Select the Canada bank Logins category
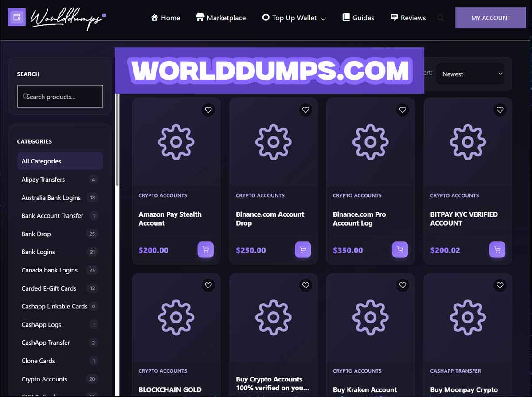The image size is (532, 397). pos(60,270)
